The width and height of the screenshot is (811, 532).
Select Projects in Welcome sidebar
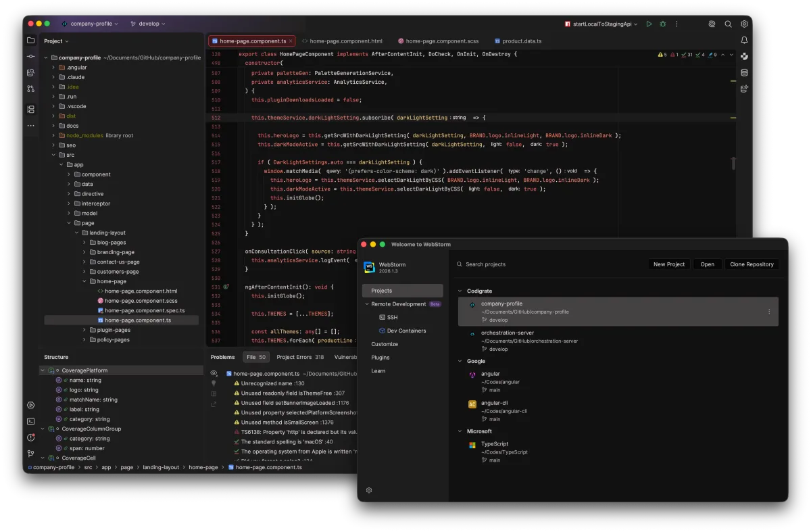403,291
